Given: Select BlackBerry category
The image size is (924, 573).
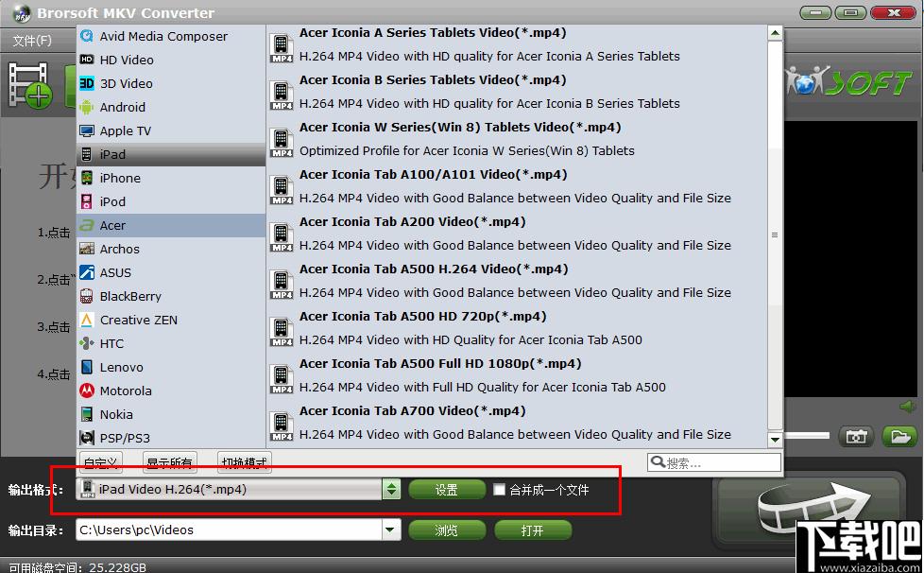Looking at the screenshot, I should pos(171,296).
